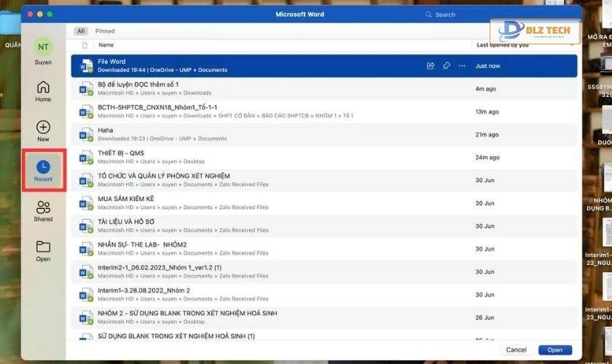612x364 pixels.
Task: Select TỔ CHỨC VÀ QUẢN LÝ PHÒNG XÉT NGHIỆM
Action: (x=324, y=181)
